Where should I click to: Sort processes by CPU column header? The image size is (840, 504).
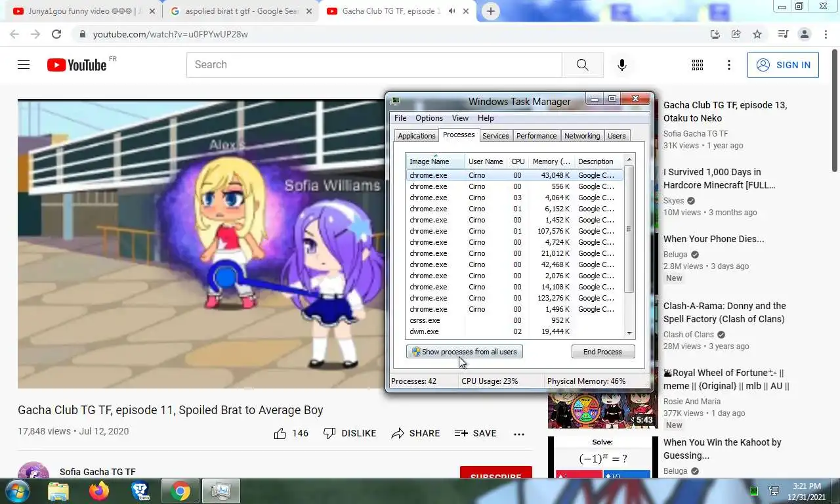518,161
